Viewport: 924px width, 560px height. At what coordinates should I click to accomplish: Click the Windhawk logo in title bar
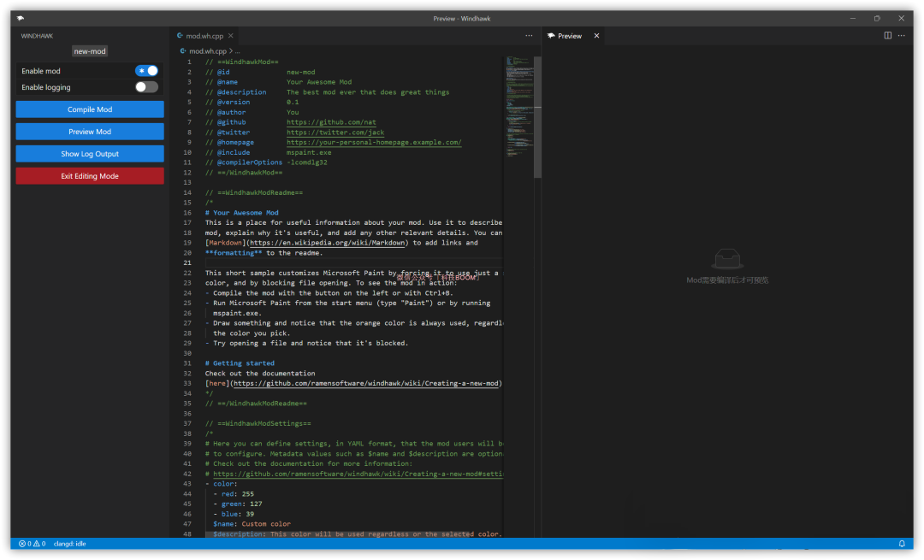pos(20,18)
